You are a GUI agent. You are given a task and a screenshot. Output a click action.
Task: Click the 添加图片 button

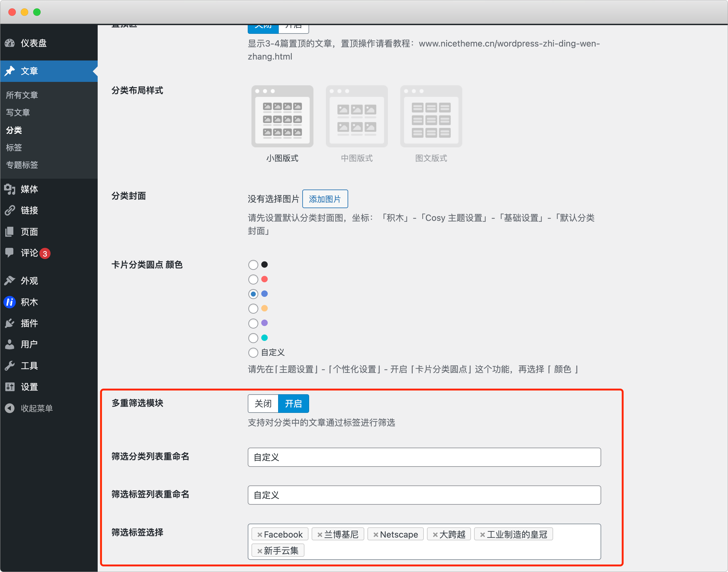point(325,199)
